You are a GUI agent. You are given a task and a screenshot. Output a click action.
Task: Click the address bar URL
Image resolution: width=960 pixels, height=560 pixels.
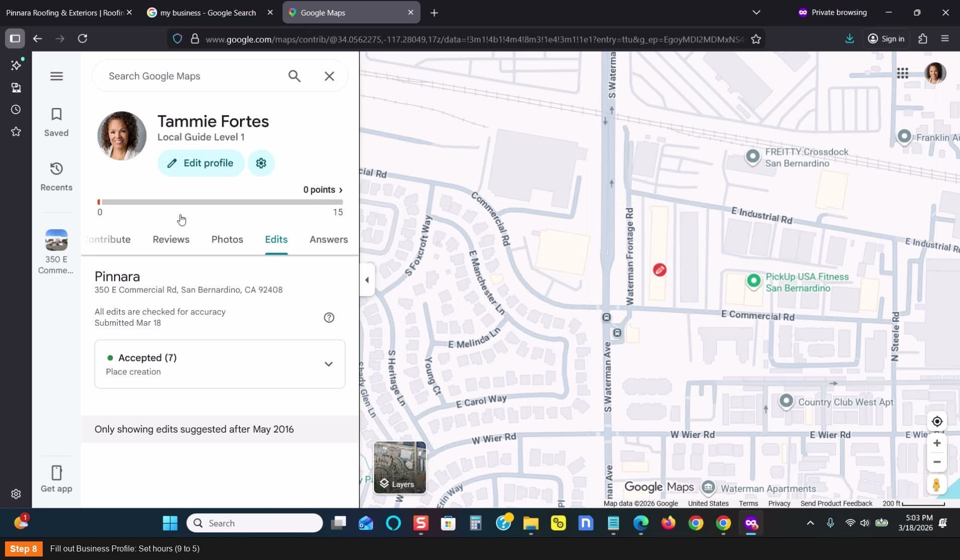474,39
